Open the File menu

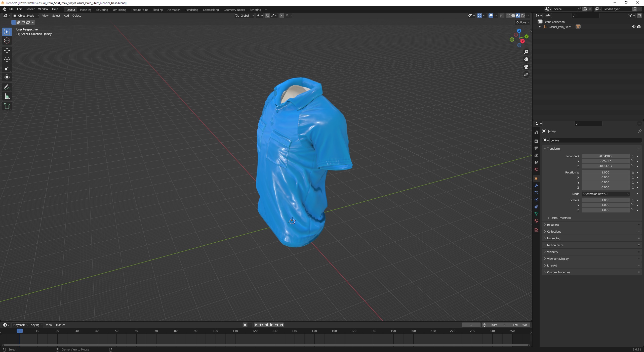11,9
